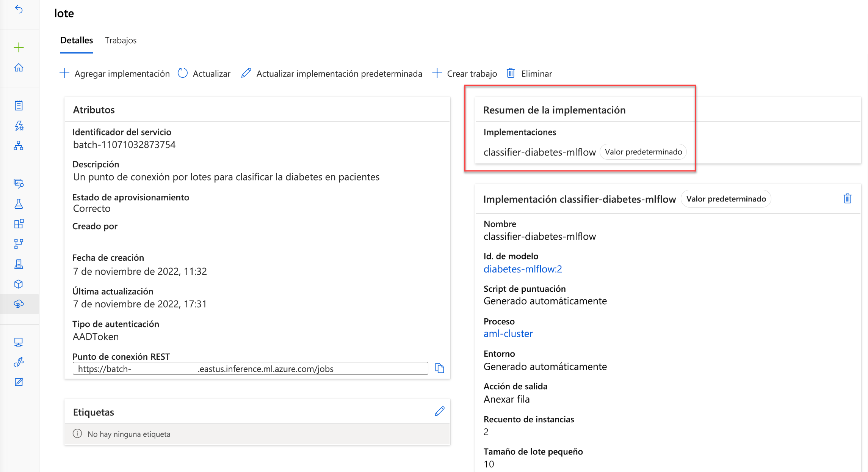
Task: Open the aml-cluster compute link
Action: [x=508, y=334]
